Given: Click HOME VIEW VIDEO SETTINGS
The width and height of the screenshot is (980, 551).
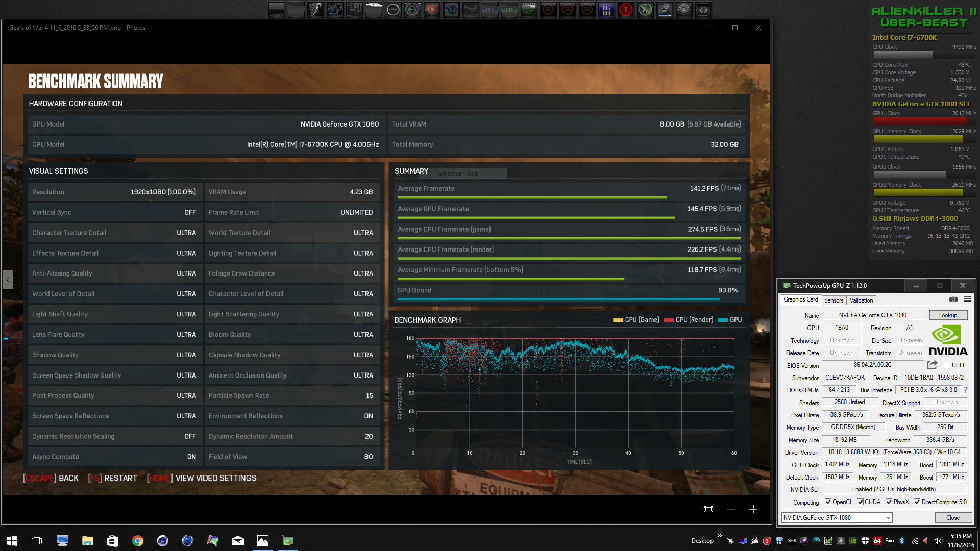Looking at the screenshot, I should coord(202,479).
